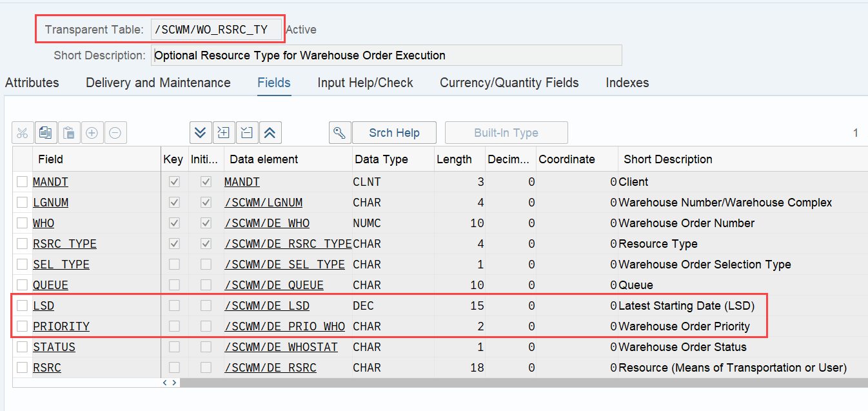Click 'Latest Starting Date (LSD)' description
This screenshot has height=411, width=868.
(686, 306)
